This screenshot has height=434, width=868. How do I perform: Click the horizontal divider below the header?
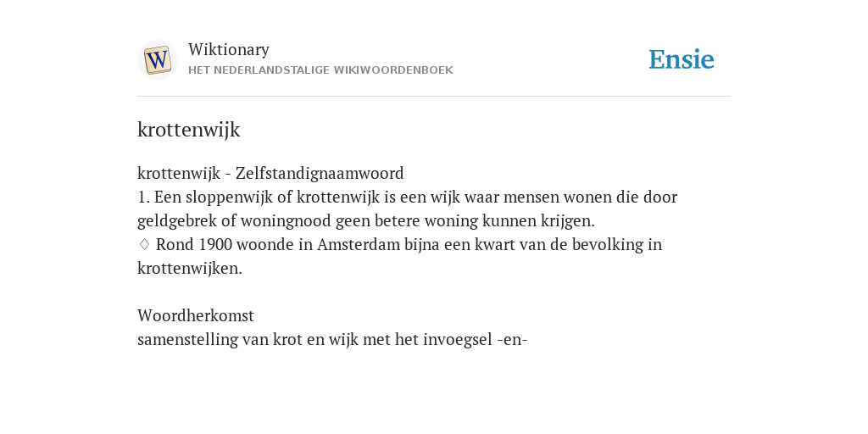(434, 97)
